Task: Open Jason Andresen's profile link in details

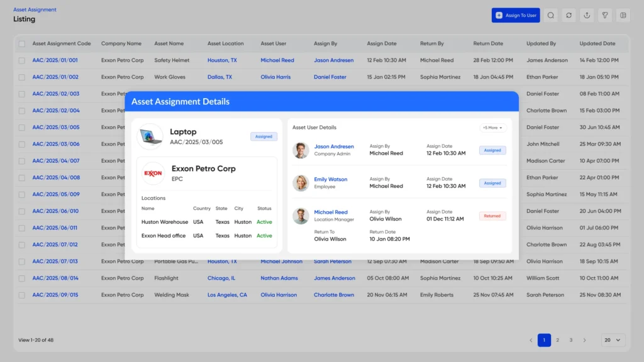Action: tap(334, 146)
